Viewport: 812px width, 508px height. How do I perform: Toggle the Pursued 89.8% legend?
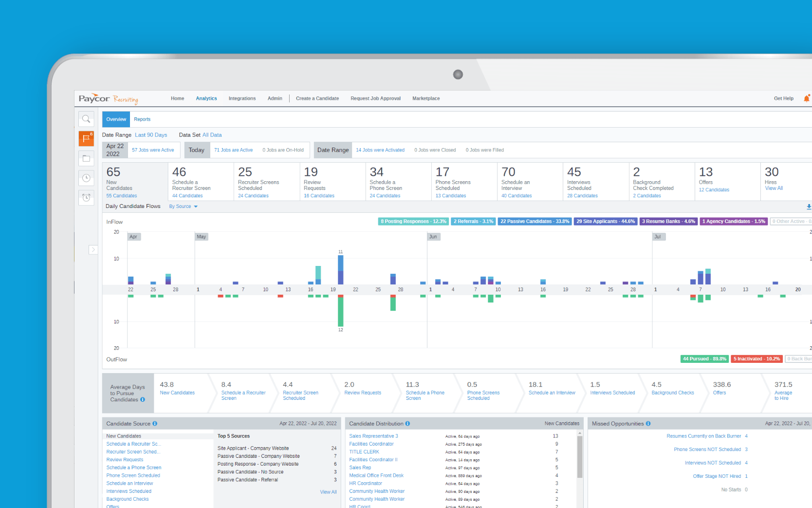[x=704, y=359]
